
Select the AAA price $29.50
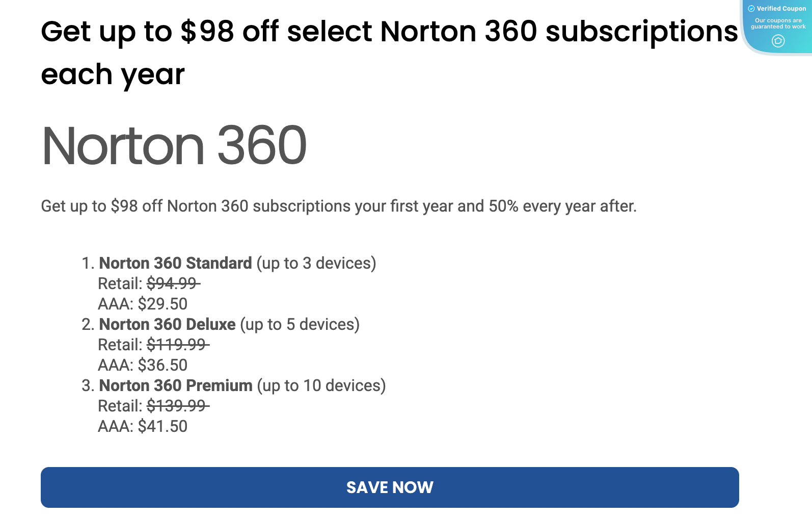tap(162, 303)
